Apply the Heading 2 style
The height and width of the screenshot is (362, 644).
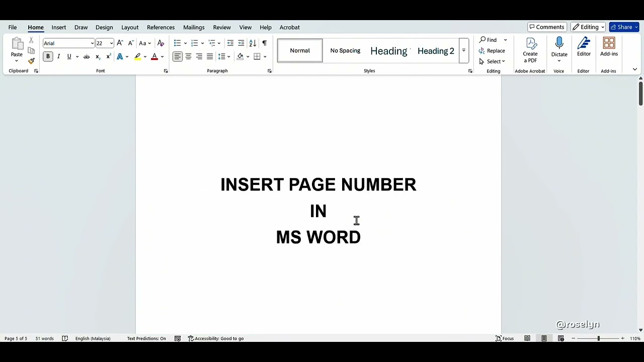pyautogui.click(x=436, y=51)
